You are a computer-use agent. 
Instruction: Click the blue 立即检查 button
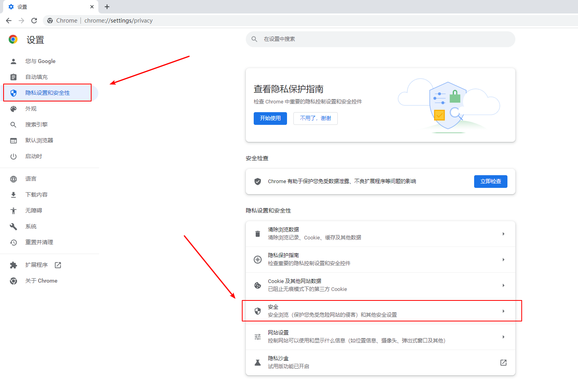[490, 181]
